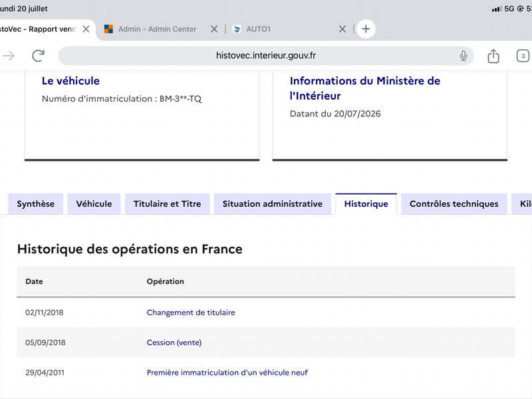
Task: Focus the histovec.interieur.gouv.fr address bar
Action: 265,56
